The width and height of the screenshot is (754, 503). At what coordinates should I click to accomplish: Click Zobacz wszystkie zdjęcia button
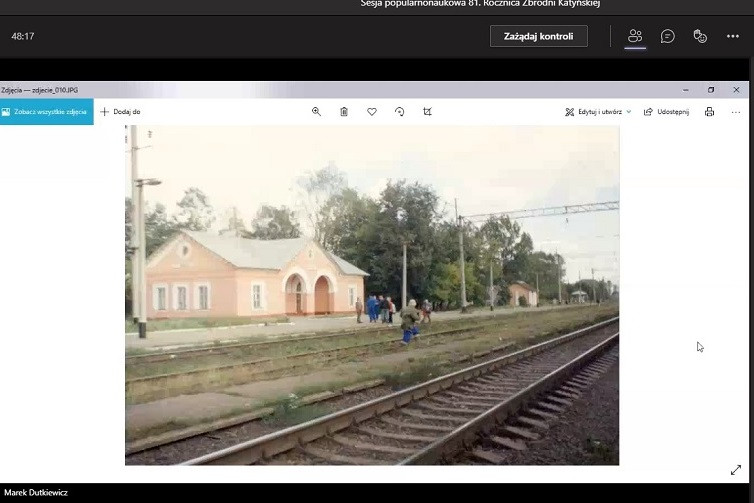(46, 112)
